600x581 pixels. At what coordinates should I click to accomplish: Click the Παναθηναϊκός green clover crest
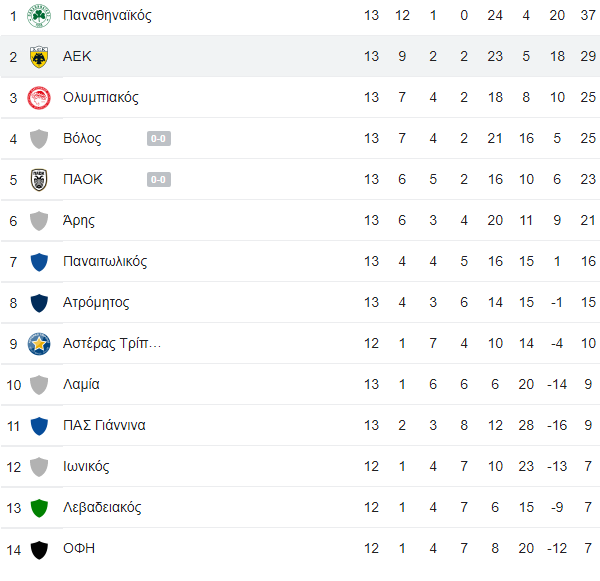click(39, 16)
